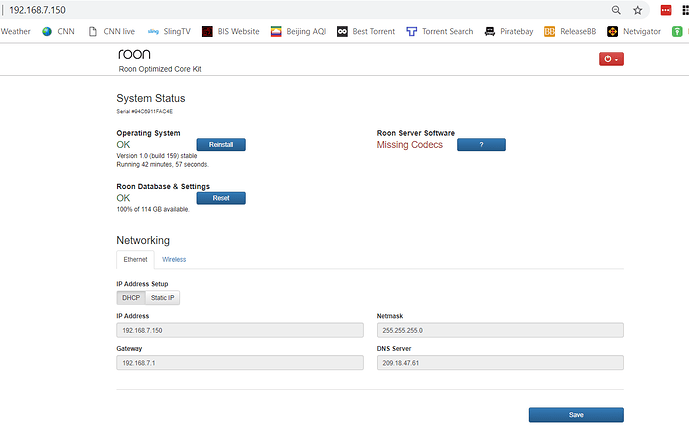
Task: Save the networking settings
Action: (576, 415)
